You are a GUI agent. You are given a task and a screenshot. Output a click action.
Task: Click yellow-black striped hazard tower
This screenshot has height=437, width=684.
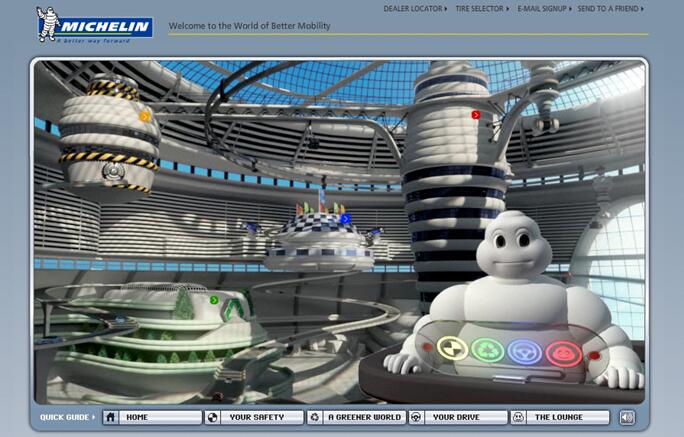click(109, 136)
